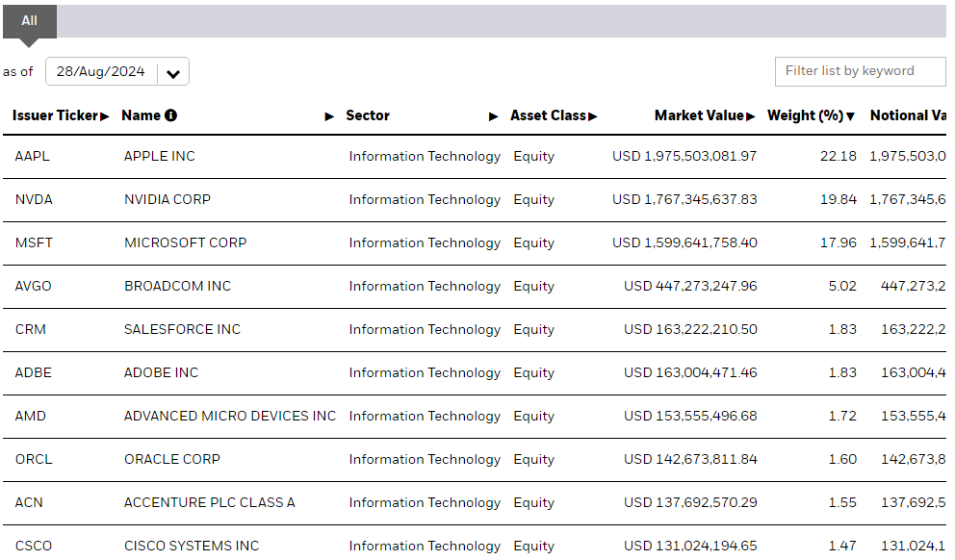Select the APPLE INC row name

pos(160,156)
